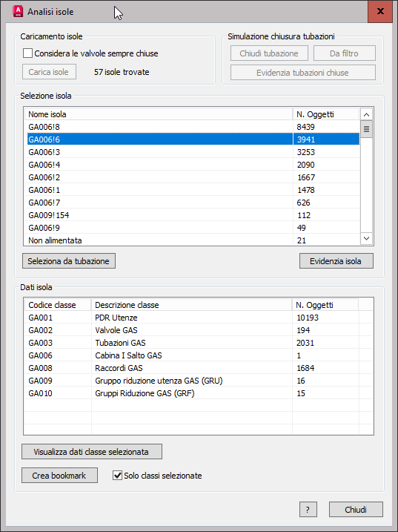Click the Carica isole button
The image size is (398, 532).
tap(49, 72)
